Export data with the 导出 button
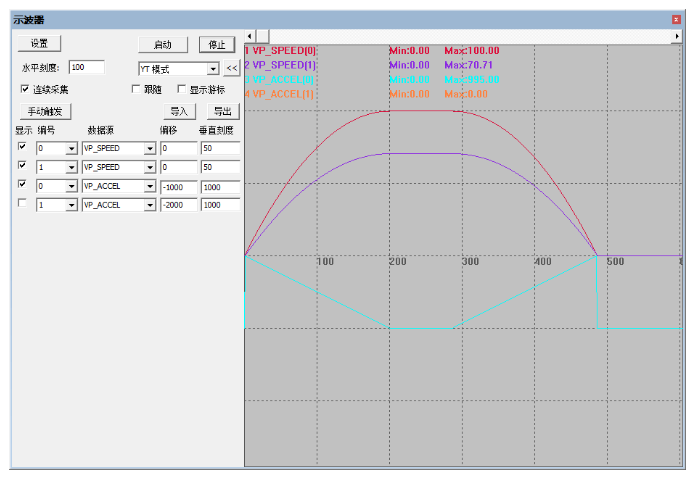700x480 pixels. [x=223, y=111]
